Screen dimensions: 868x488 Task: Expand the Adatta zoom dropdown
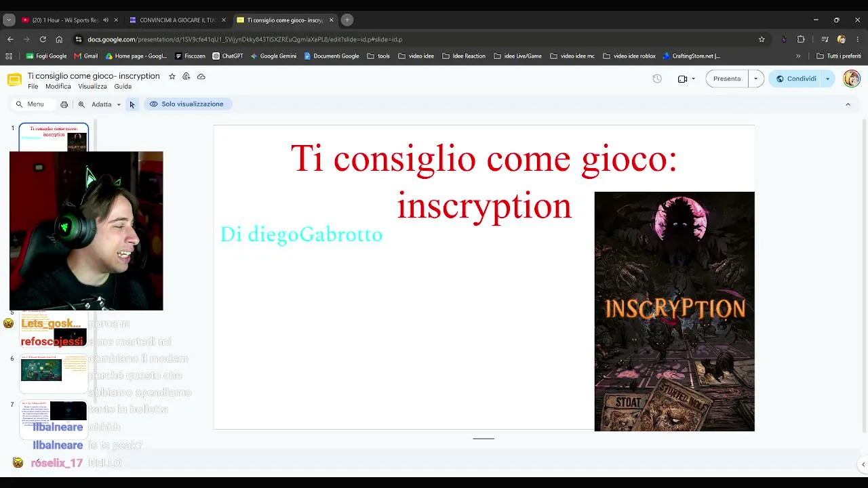[x=119, y=104]
